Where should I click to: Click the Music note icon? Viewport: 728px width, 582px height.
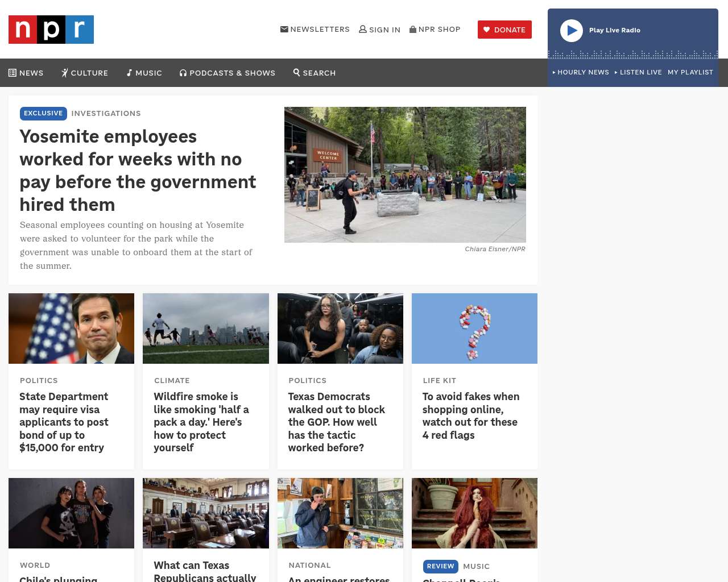130,73
